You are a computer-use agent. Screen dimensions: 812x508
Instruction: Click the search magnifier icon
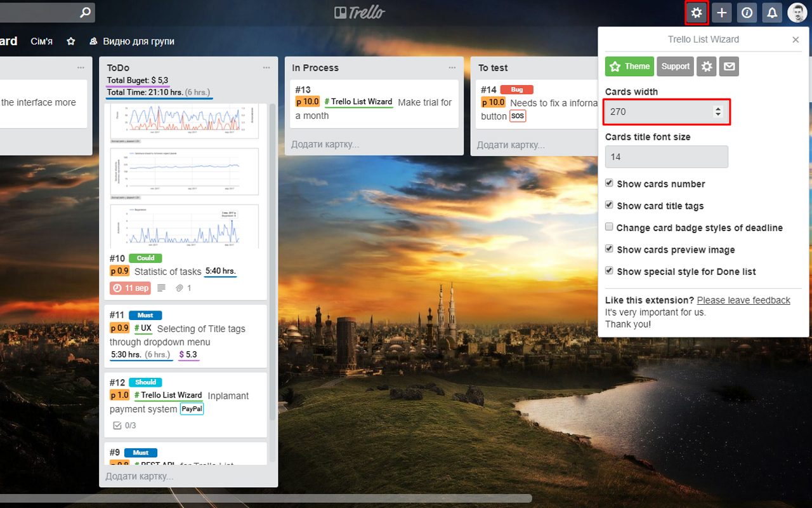click(86, 12)
